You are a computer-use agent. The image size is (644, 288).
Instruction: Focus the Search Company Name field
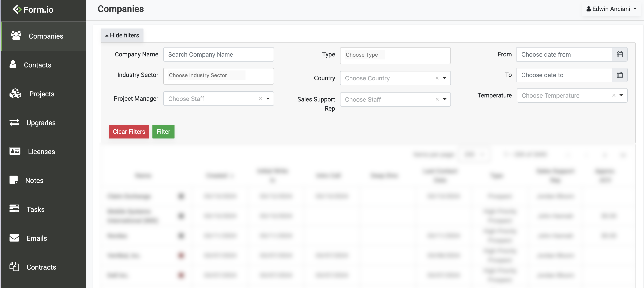[x=218, y=54]
